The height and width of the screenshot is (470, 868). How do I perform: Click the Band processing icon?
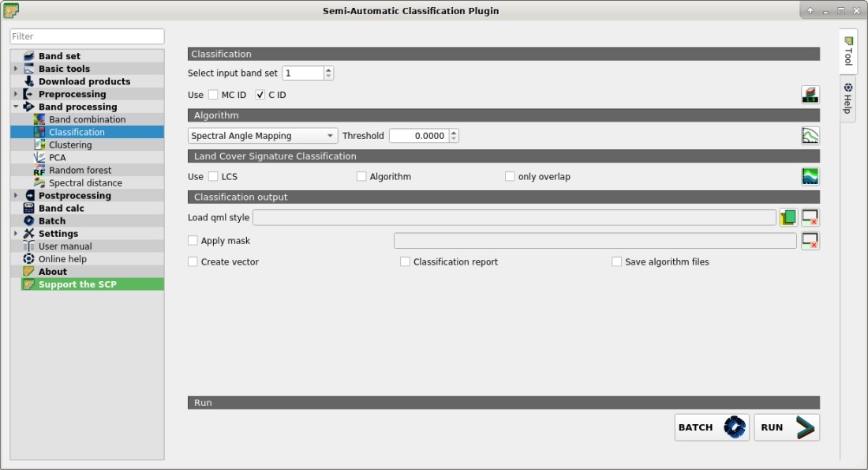tap(28, 107)
